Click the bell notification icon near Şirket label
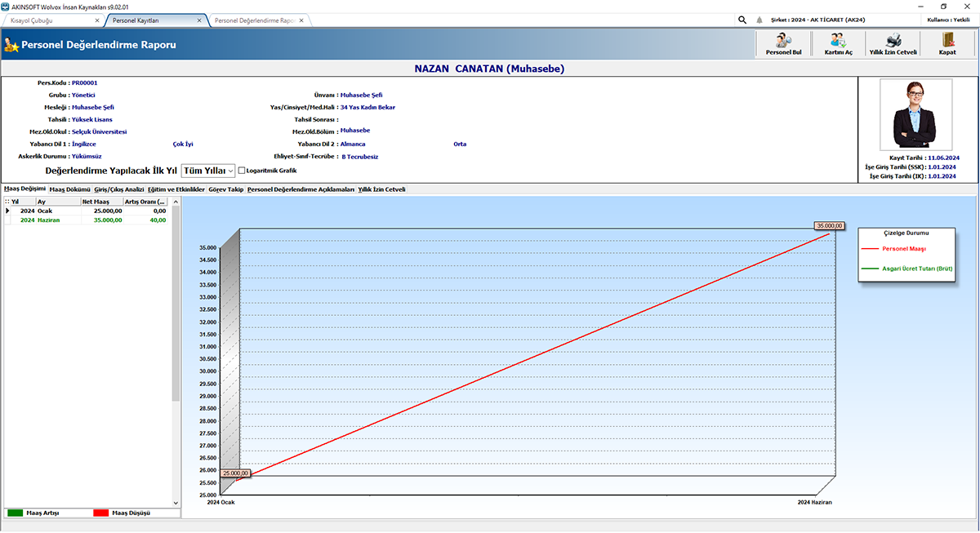This screenshot has height=533, width=980. pyautogui.click(x=760, y=19)
